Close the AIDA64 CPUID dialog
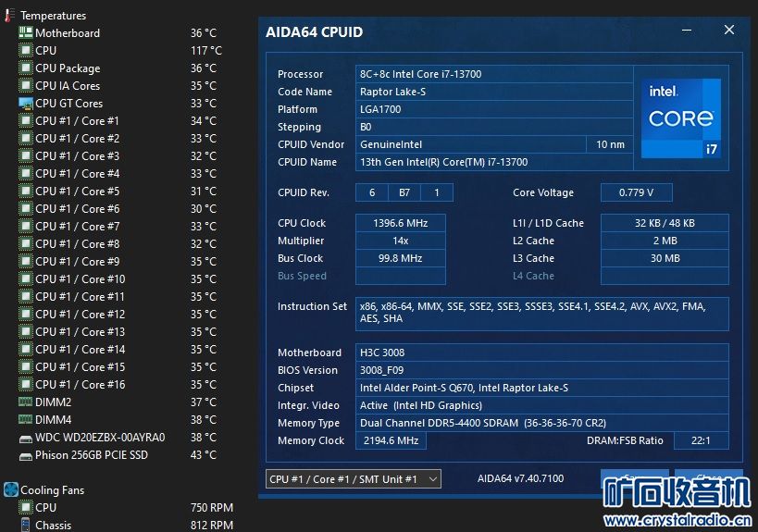 point(728,31)
